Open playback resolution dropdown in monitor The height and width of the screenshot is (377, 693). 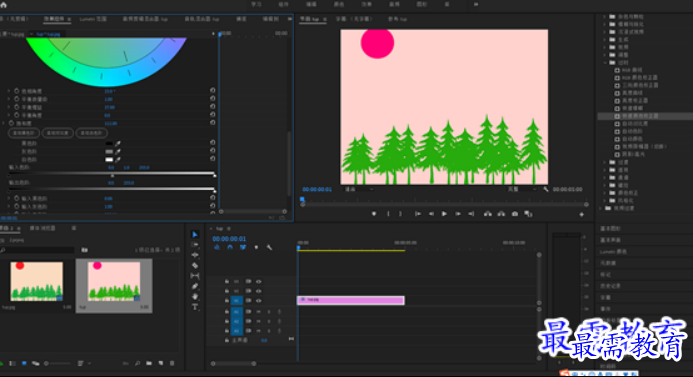522,189
